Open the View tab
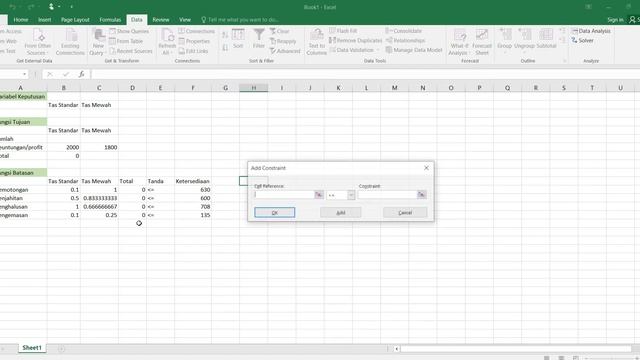 point(185,20)
